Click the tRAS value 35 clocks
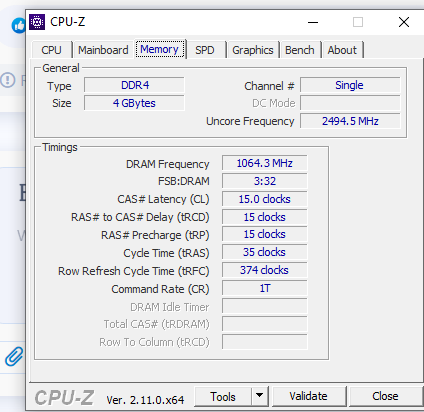 265,252
